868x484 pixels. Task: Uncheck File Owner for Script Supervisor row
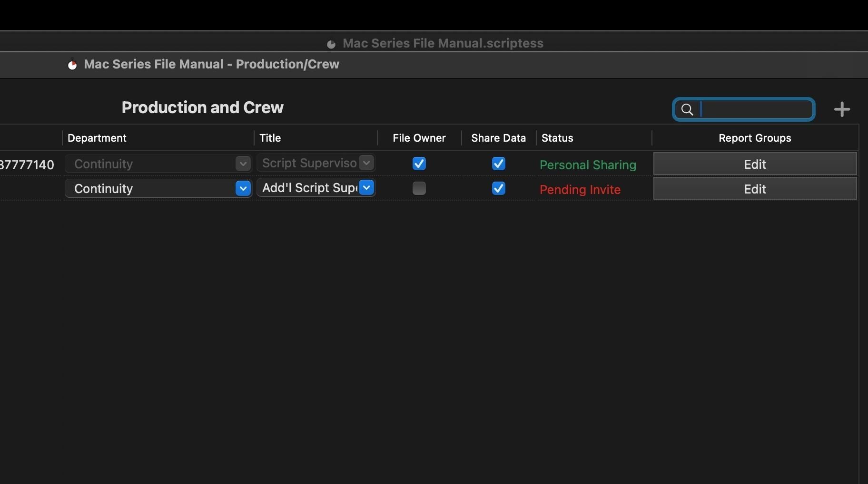click(x=419, y=164)
